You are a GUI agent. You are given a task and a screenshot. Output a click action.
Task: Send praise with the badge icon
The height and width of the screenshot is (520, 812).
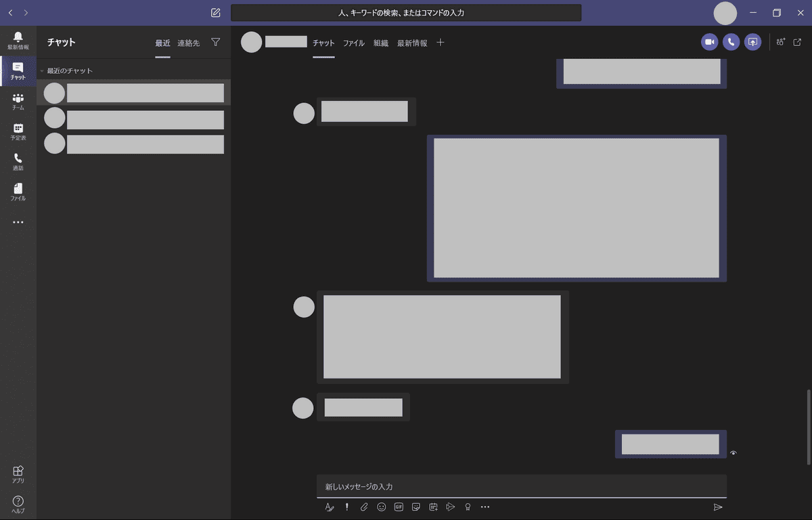pyautogui.click(x=468, y=506)
